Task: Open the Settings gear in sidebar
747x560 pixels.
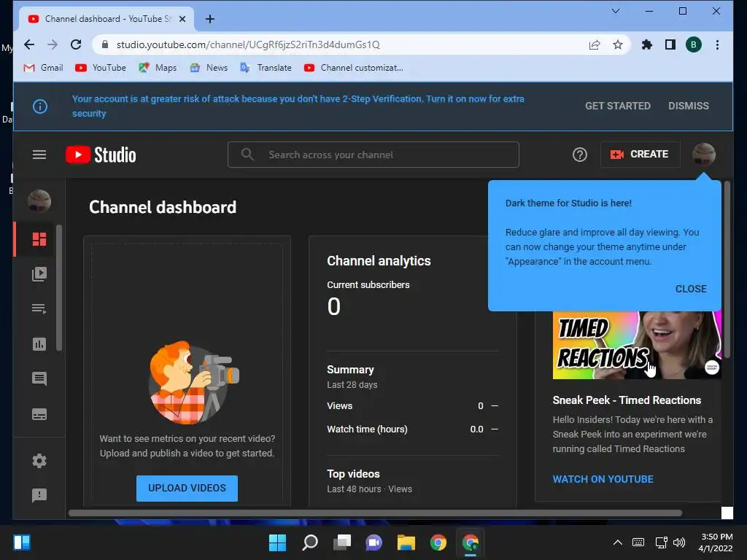Action: pyautogui.click(x=39, y=461)
